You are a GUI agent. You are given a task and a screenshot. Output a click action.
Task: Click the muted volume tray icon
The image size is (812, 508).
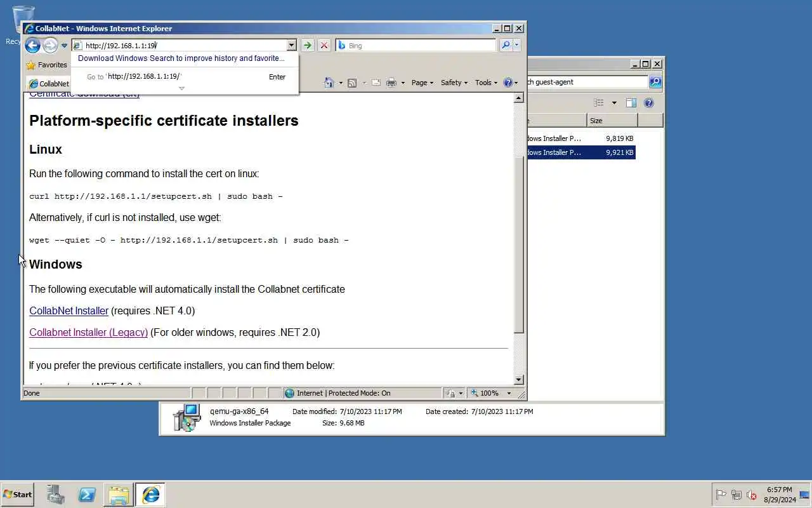(752, 495)
